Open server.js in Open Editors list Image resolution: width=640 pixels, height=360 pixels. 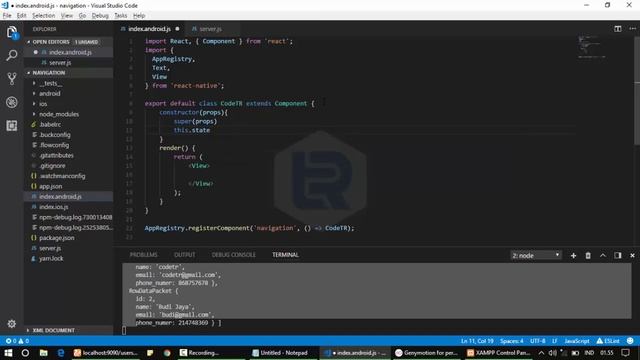point(60,63)
